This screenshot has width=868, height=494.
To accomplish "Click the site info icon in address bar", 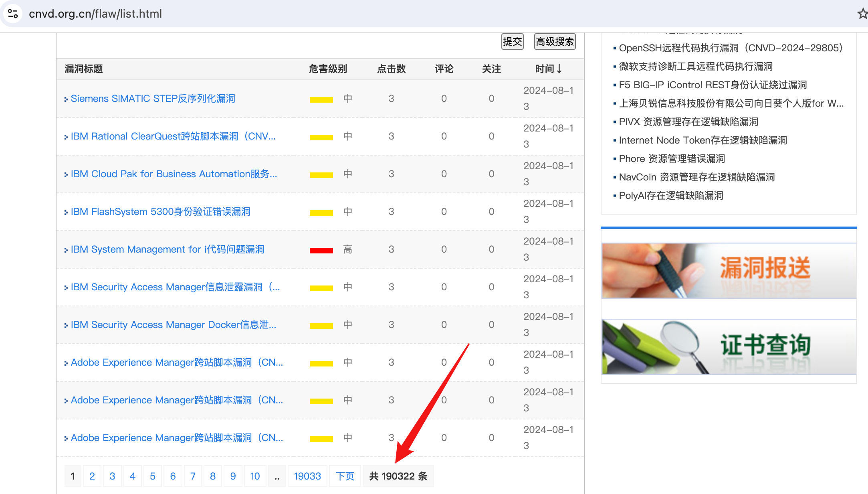I will [13, 14].
